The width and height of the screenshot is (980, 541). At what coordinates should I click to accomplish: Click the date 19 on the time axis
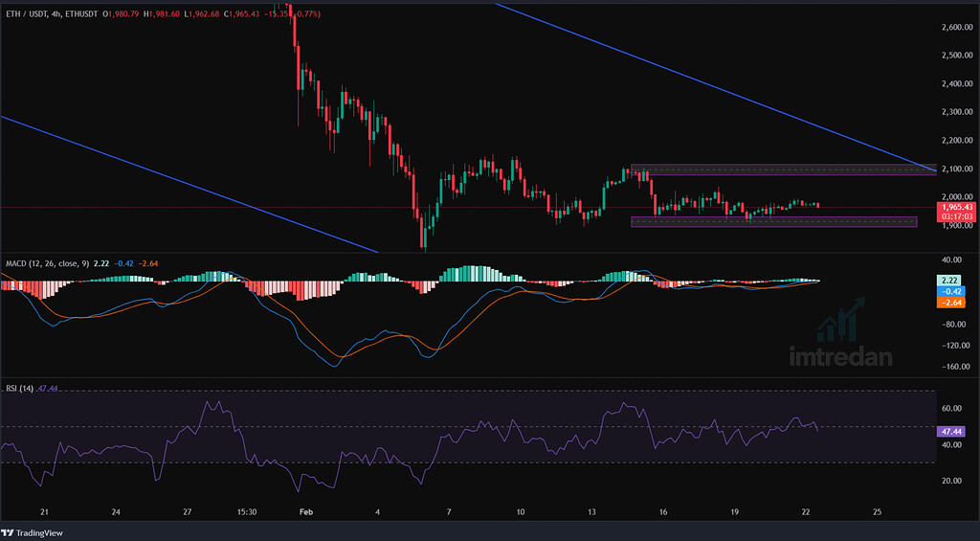734,511
